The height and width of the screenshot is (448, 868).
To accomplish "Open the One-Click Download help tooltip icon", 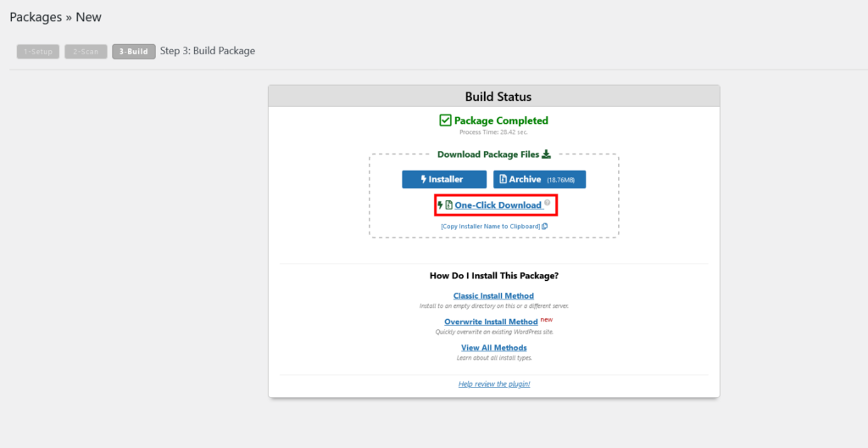I will tap(547, 203).
